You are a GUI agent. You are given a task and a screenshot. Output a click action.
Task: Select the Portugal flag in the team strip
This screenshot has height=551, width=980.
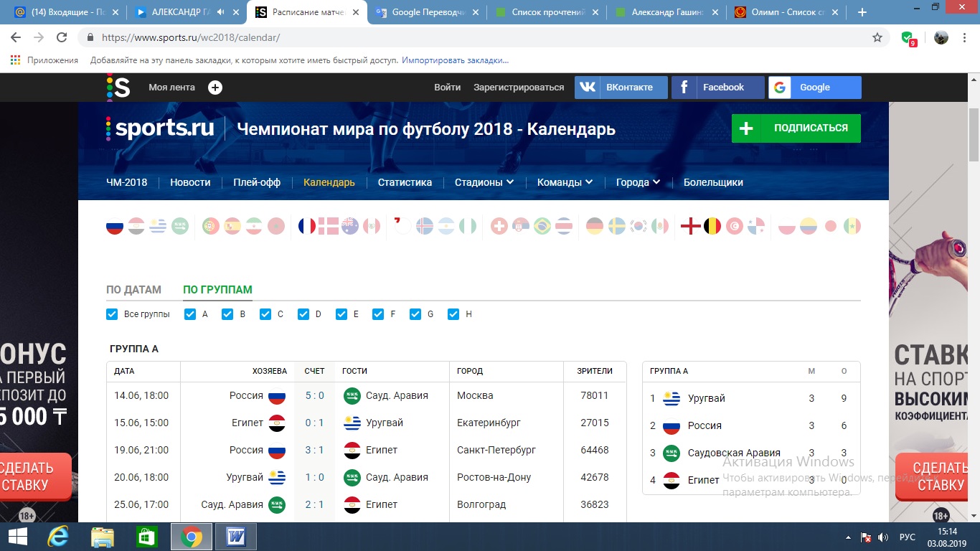pos(211,227)
